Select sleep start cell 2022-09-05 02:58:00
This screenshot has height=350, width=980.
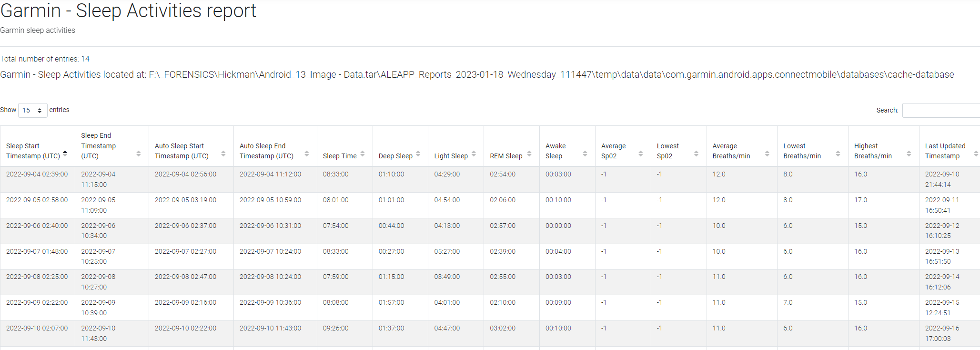coord(37,200)
